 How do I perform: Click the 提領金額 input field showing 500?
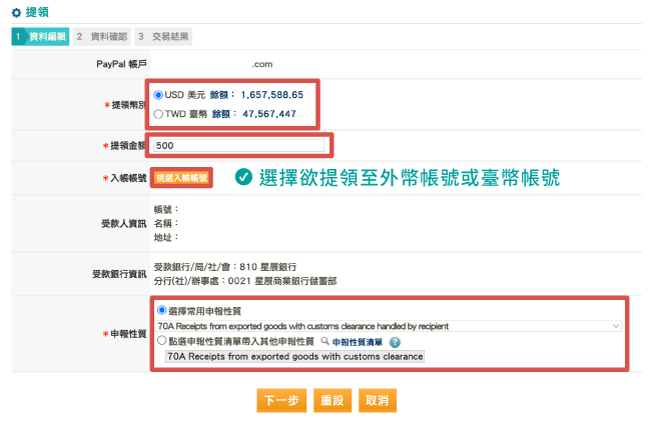click(240, 145)
